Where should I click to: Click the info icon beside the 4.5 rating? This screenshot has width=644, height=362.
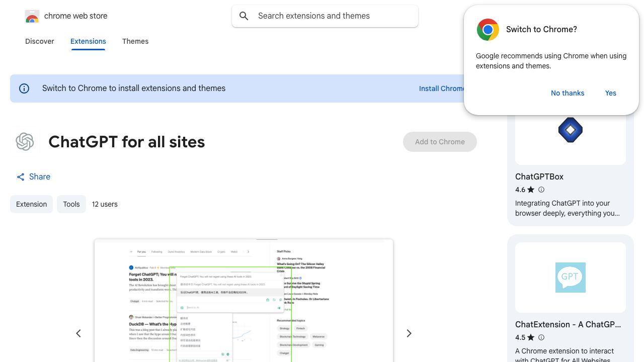541,337
